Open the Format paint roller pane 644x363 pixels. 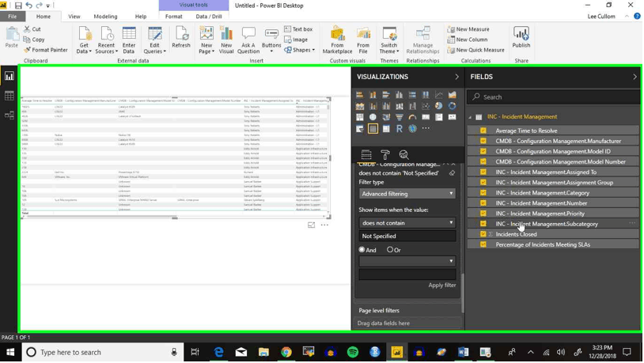click(385, 155)
